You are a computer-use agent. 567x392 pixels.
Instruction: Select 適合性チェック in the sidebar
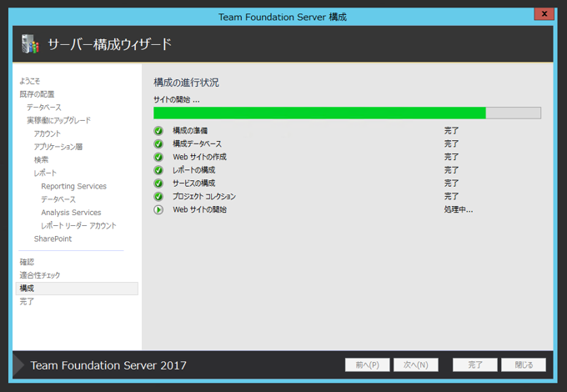pos(40,275)
